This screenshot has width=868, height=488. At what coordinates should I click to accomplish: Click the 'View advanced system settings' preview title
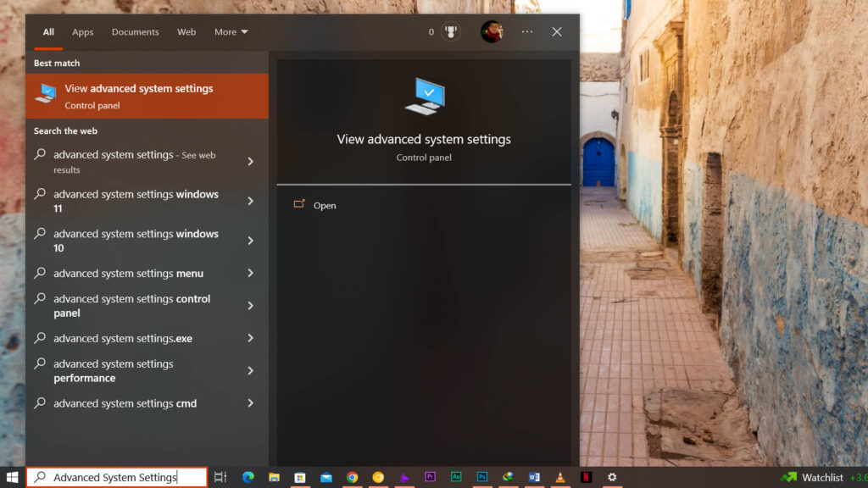point(424,140)
